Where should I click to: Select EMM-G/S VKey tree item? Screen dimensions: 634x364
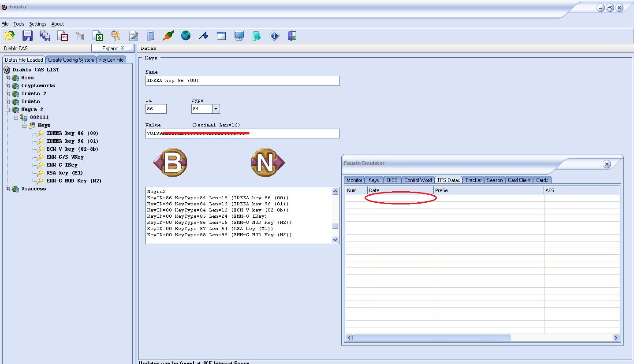pyautogui.click(x=65, y=157)
